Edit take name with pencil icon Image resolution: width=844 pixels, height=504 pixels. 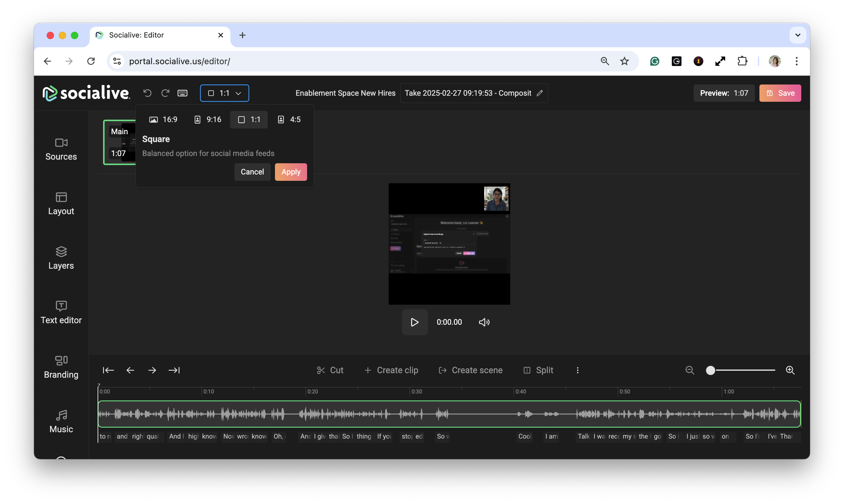(539, 93)
